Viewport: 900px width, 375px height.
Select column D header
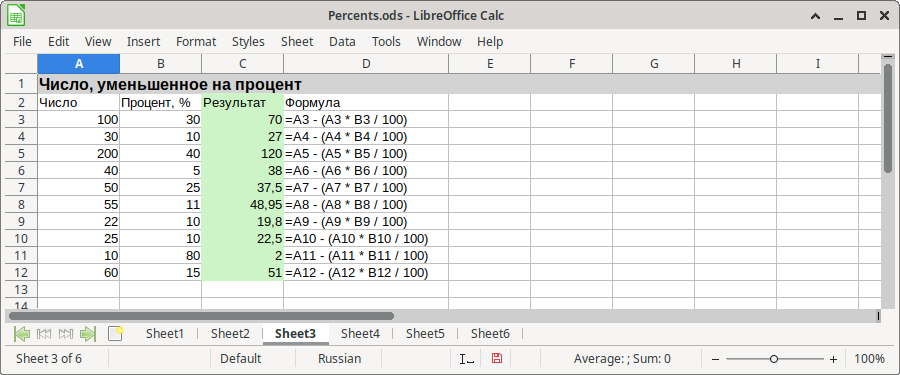pos(366,64)
